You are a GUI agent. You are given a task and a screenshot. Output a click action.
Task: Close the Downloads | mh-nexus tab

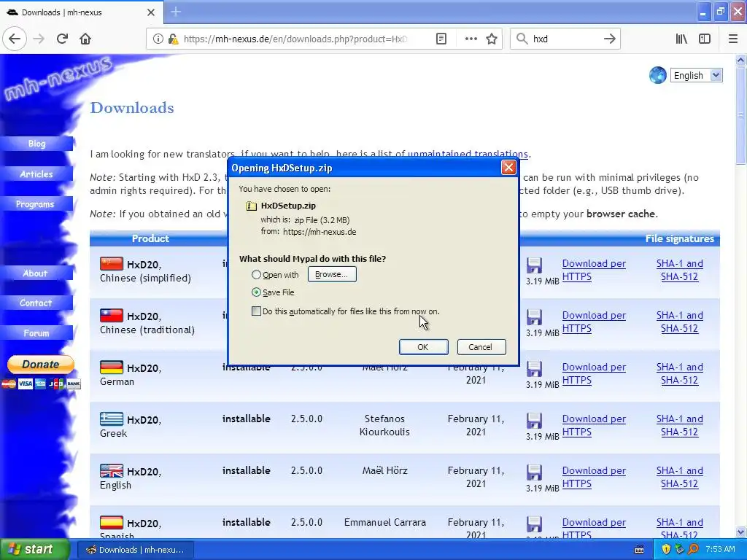(151, 12)
